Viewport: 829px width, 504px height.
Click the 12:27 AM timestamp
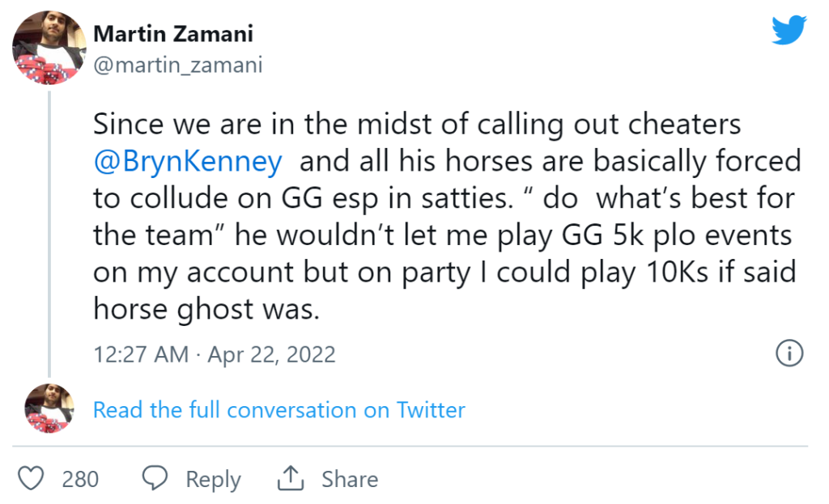pyautogui.click(x=141, y=354)
